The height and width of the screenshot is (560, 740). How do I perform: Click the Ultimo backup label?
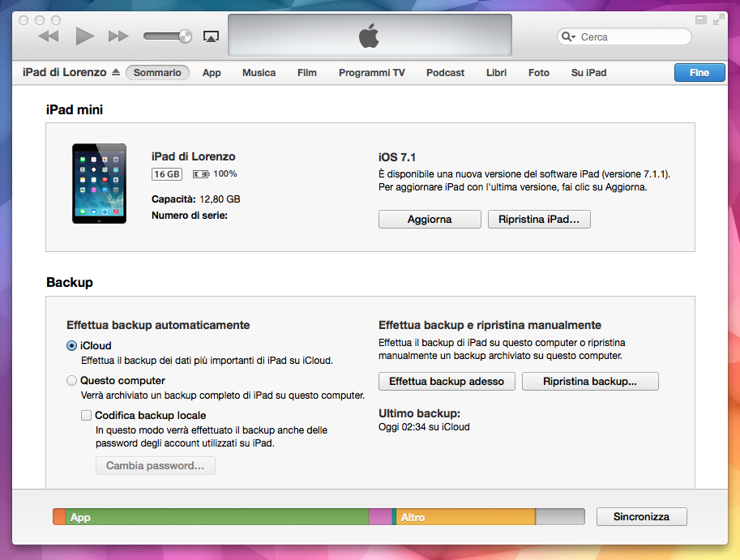(x=419, y=413)
